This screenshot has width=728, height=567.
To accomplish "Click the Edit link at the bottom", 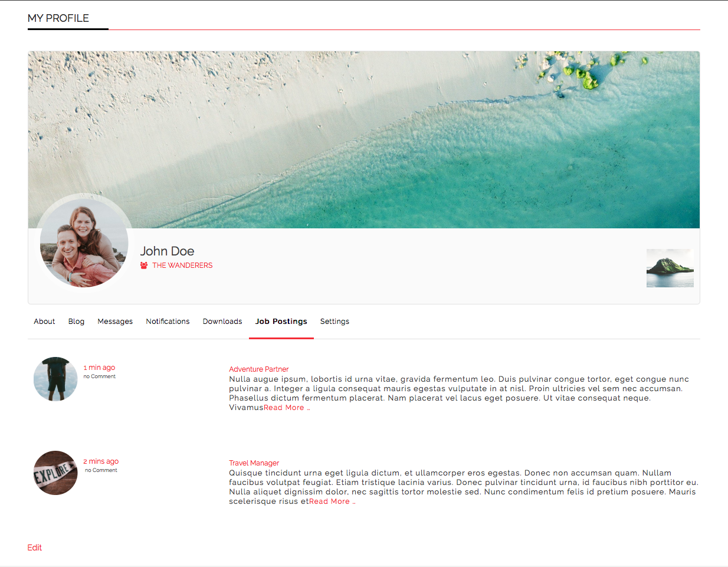I will [x=35, y=548].
